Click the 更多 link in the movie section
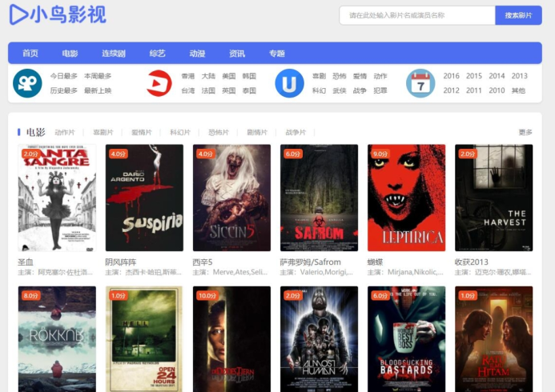This screenshot has height=392, width=555. pos(525,132)
